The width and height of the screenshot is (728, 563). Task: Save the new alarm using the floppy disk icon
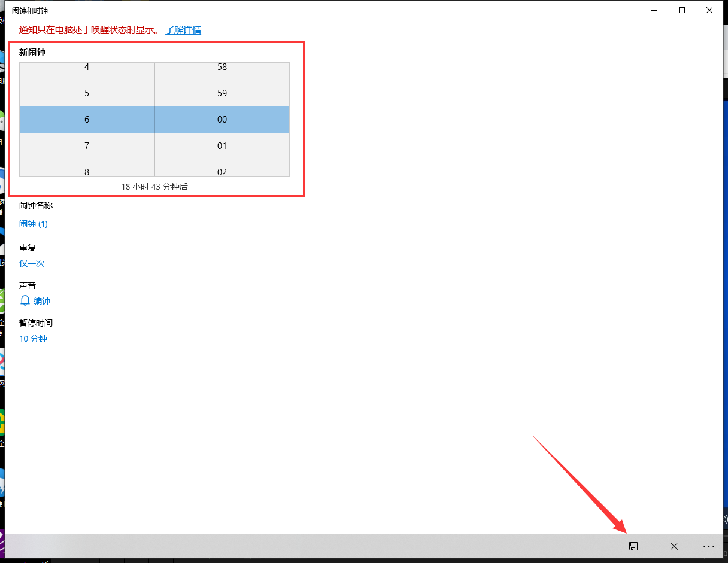633,546
